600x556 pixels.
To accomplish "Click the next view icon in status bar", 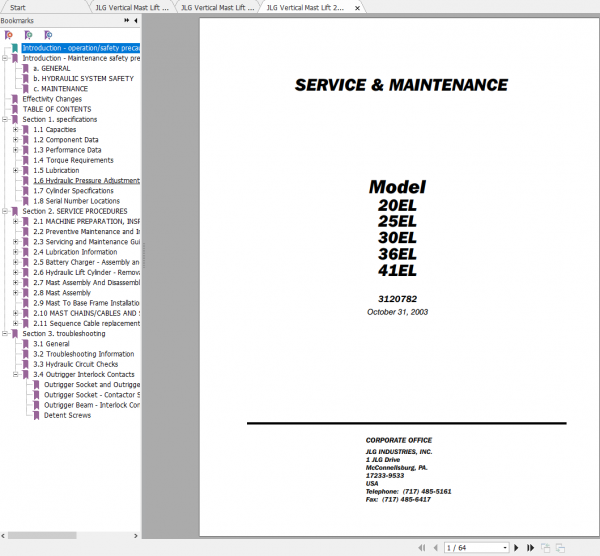I will pos(560,548).
